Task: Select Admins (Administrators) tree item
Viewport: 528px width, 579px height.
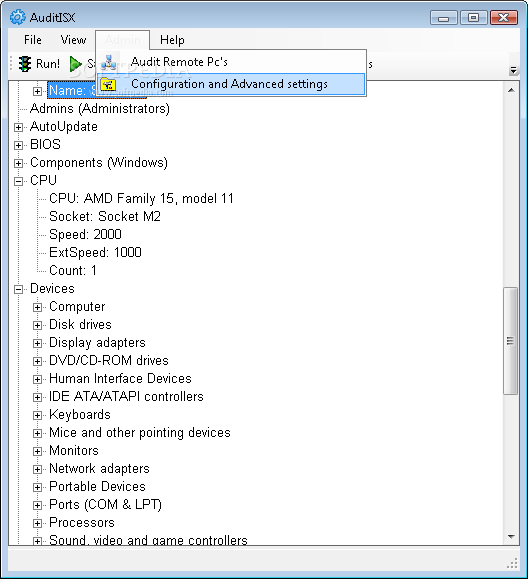Action: pos(100,109)
